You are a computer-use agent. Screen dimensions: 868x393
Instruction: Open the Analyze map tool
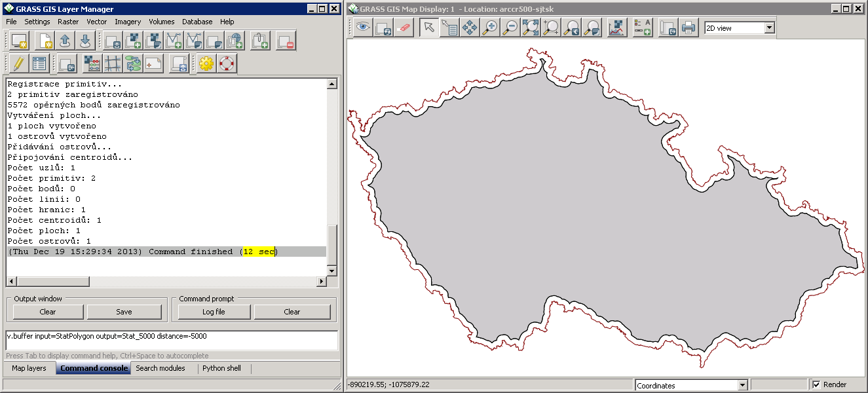click(x=616, y=28)
